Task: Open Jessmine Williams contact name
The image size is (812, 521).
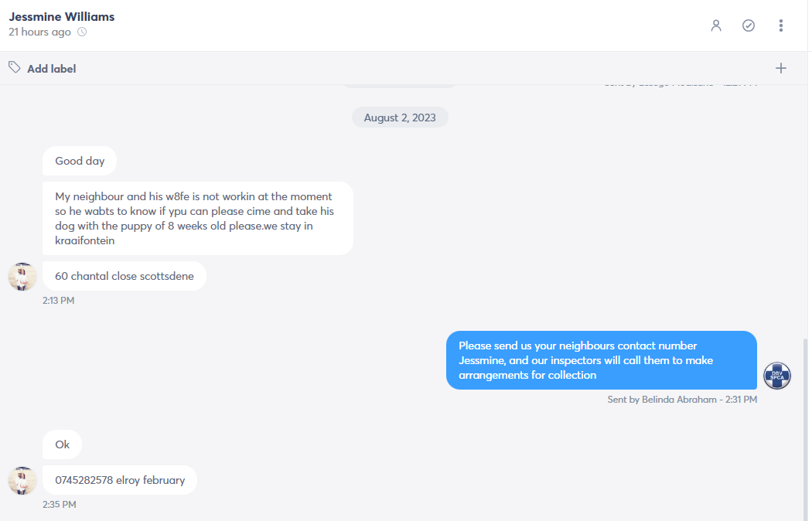Action: click(62, 16)
